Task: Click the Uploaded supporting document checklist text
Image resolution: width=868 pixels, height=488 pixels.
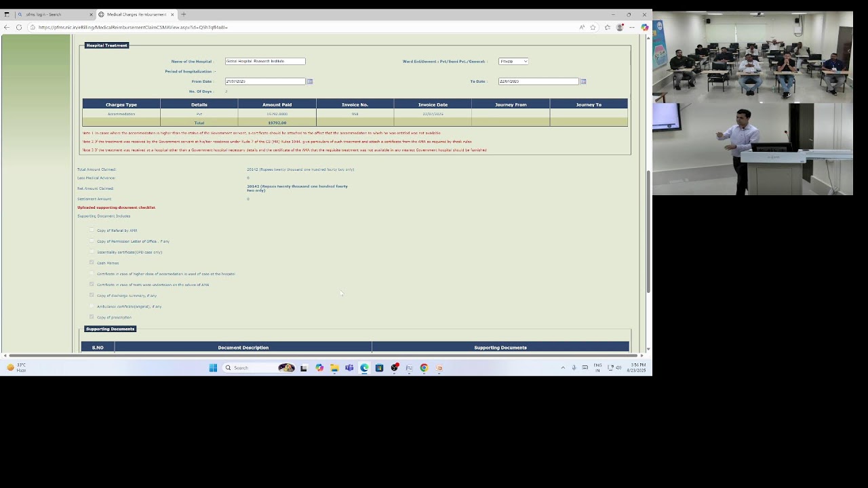Action: (x=116, y=207)
